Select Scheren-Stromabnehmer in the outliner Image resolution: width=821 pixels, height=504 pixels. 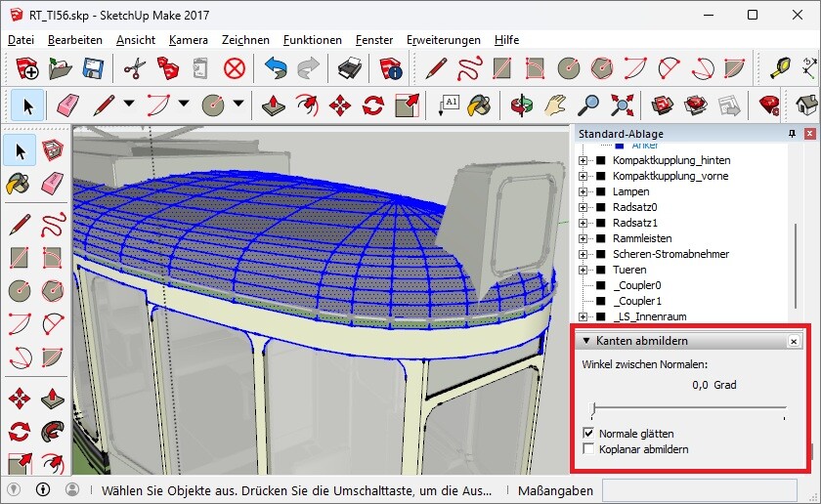tap(670, 254)
